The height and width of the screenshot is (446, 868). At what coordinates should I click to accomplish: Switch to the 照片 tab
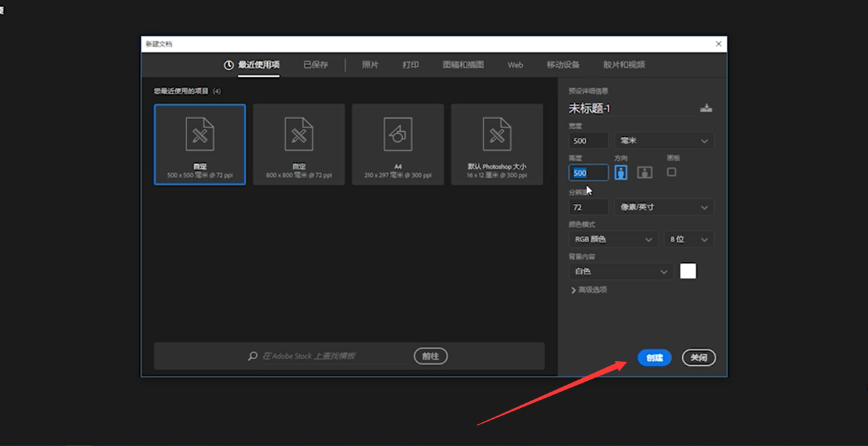coord(370,65)
